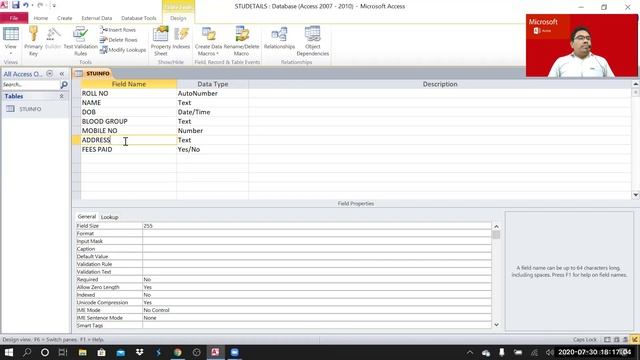This screenshot has width=640, height=360.
Task: Switch to the Home ribbon tab
Action: (40, 18)
